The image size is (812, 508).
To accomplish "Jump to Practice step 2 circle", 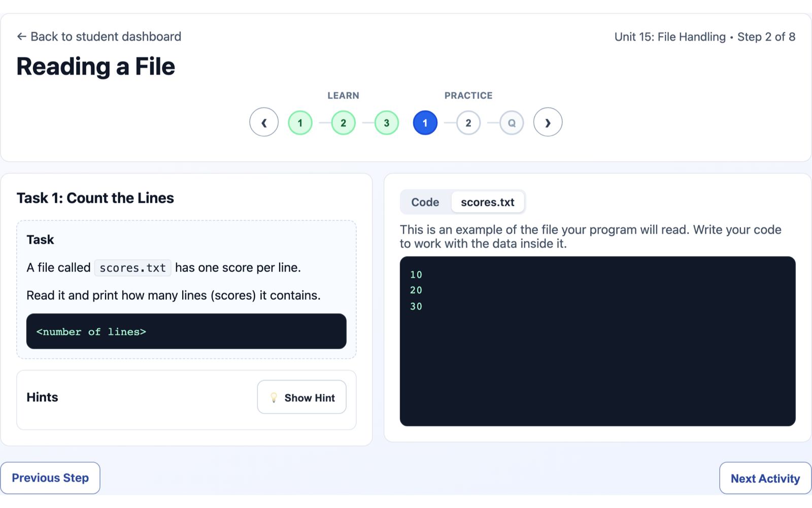I will [468, 123].
